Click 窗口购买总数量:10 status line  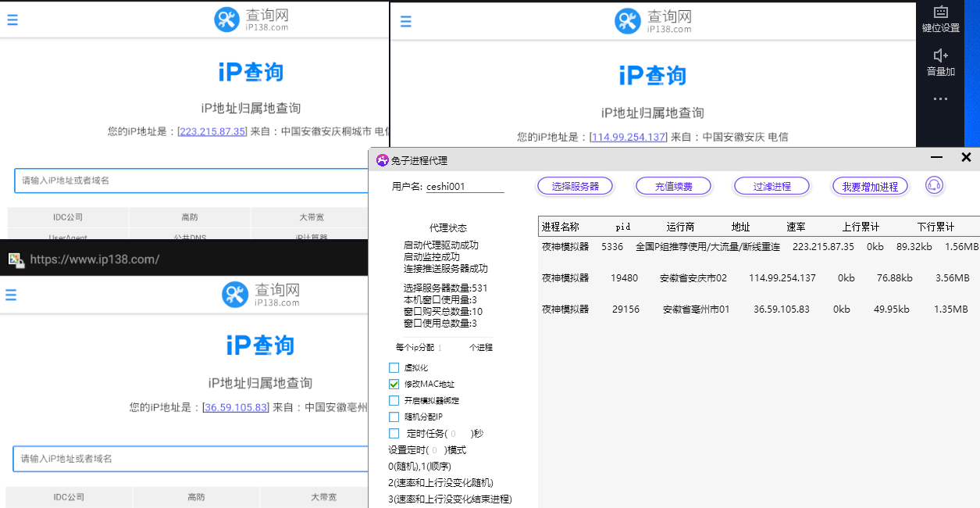pyautogui.click(x=443, y=312)
